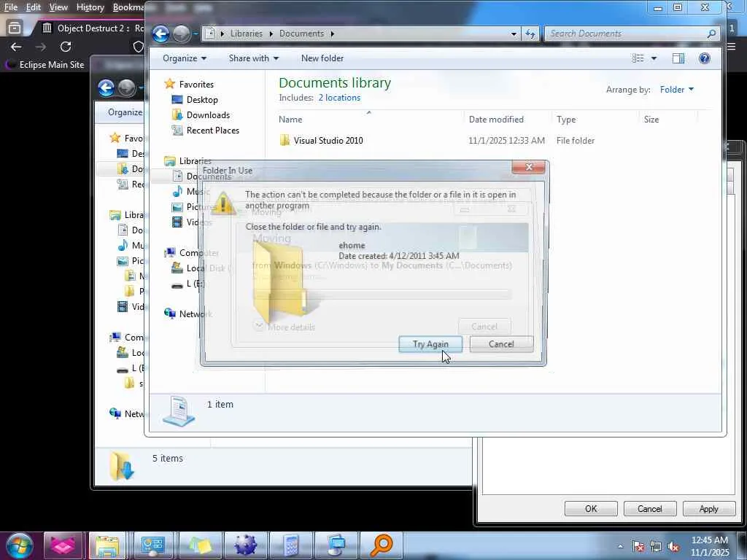Select Downloads in Favorites
747x560 pixels.
point(208,114)
